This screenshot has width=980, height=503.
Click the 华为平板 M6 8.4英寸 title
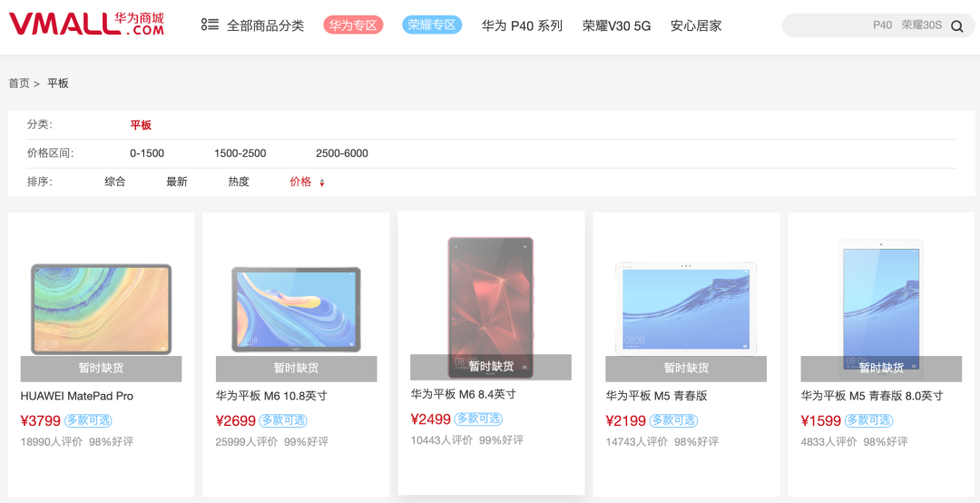point(463,394)
